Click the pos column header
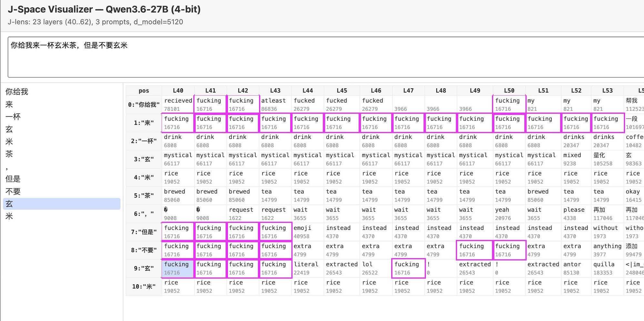644x321 pixels. point(144,91)
